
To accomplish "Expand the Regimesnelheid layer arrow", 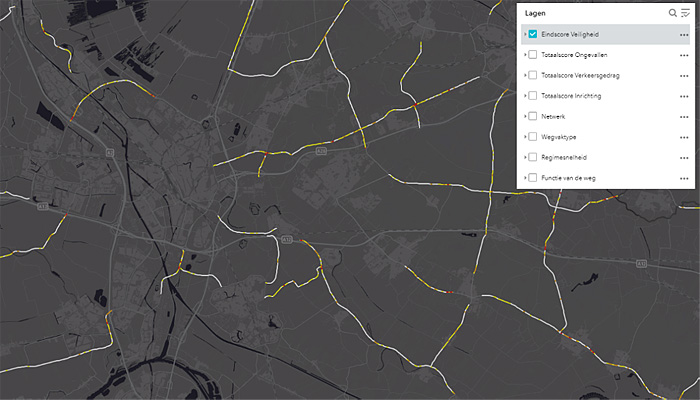I will [524, 158].
